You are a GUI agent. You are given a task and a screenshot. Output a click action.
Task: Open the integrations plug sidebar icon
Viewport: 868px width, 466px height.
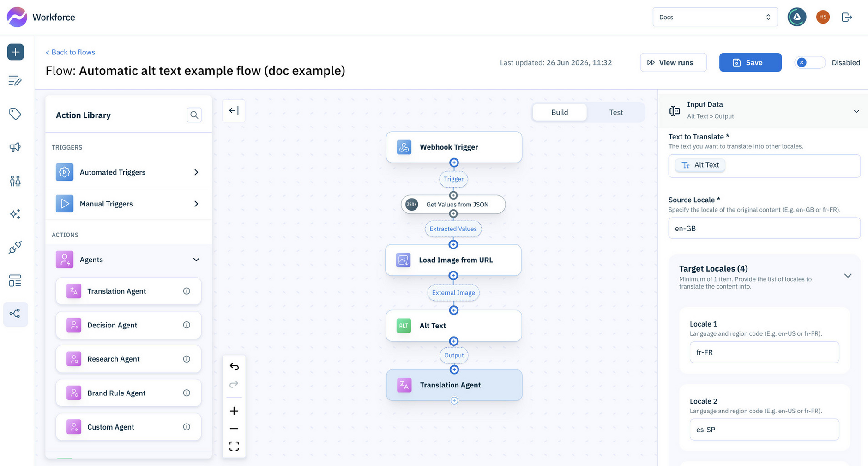pos(15,248)
